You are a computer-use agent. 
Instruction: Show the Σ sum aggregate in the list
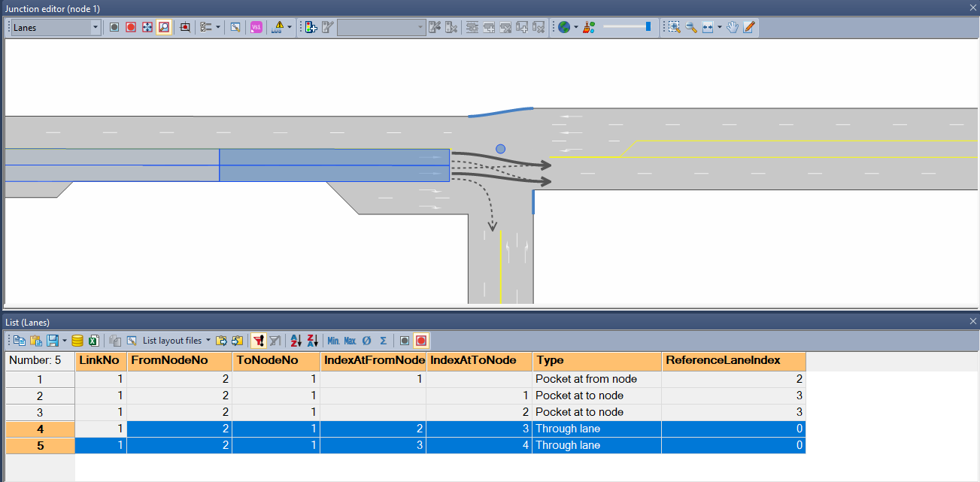click(383, 340)
